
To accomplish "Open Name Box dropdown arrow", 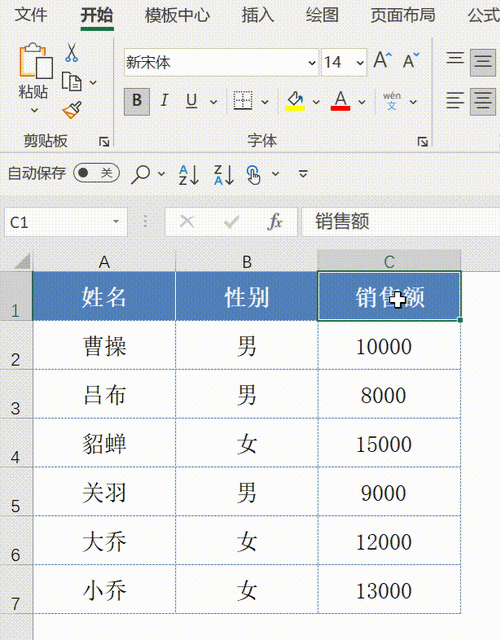I will (116, 222).
